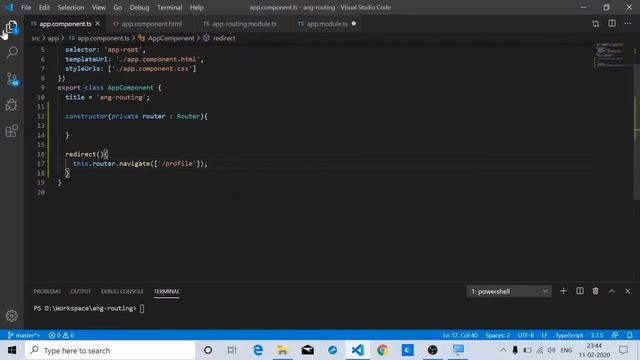Open the Manage gear at sidebar bottom
640x360 pixels.
coord(12,316)
